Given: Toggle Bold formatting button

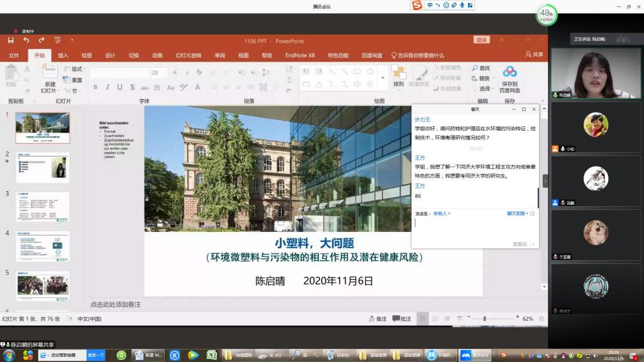Looking at the screenshot, I should (96, 87).
